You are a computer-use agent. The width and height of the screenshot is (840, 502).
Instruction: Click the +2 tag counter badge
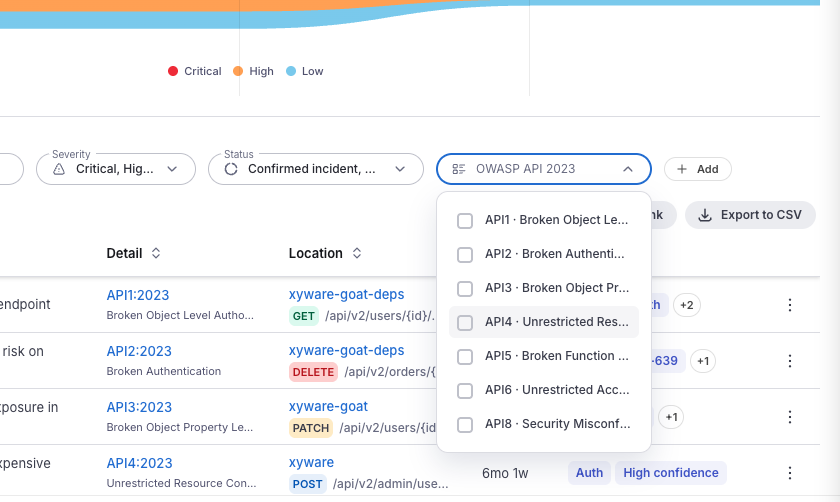pos(686,305)
